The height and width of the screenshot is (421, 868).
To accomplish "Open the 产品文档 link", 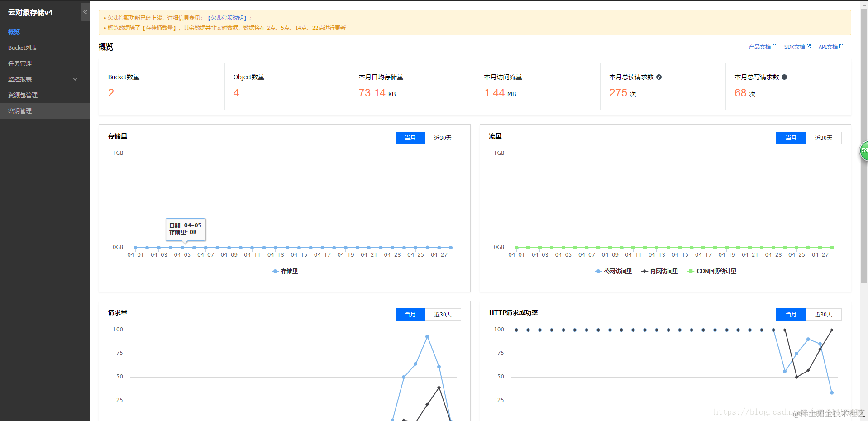I will coord(759,47).
